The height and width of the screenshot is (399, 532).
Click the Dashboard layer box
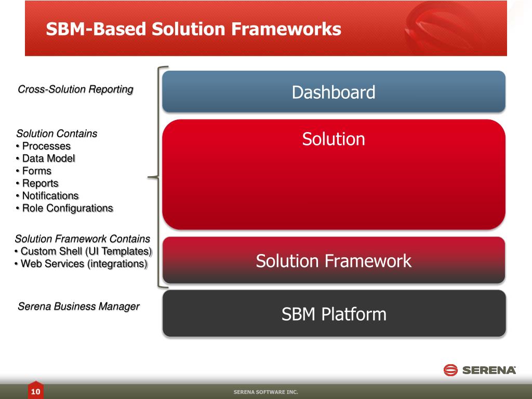click(x=334, y=91)
